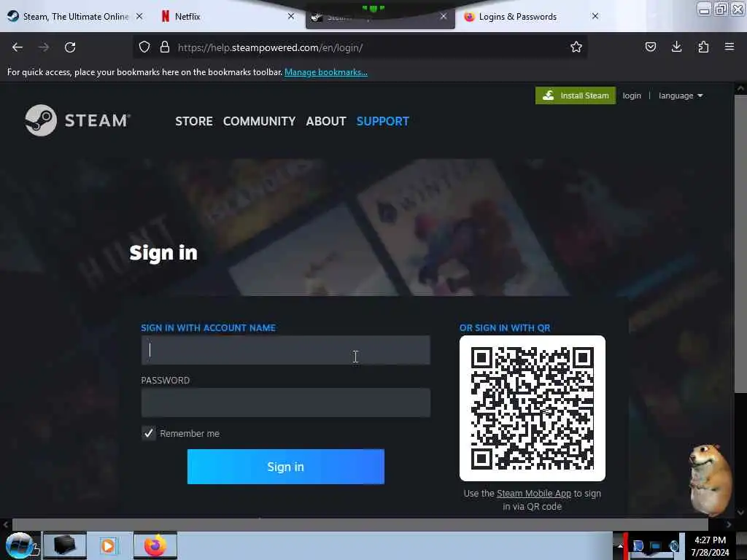747x560 pixels.
Task: Open the media player taskbar icon
Action: point(109,545)
